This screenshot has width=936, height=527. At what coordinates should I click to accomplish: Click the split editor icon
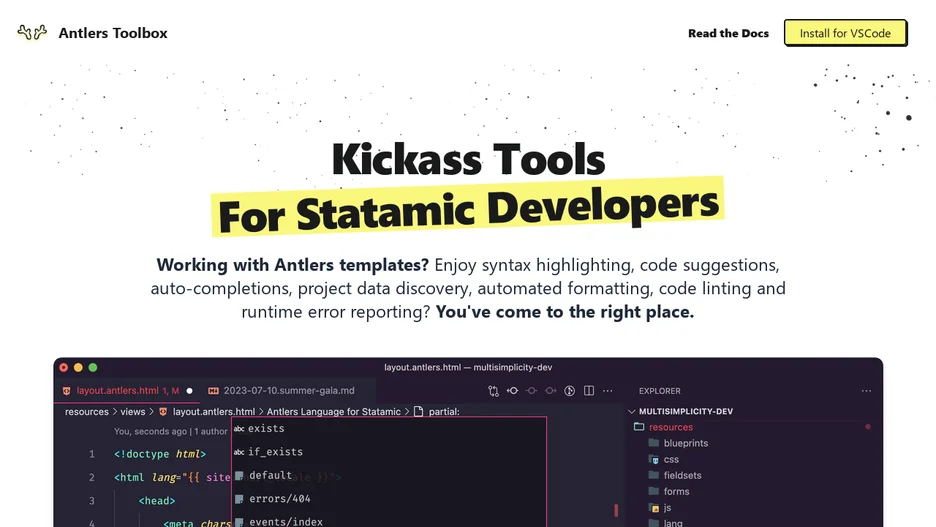589,391
